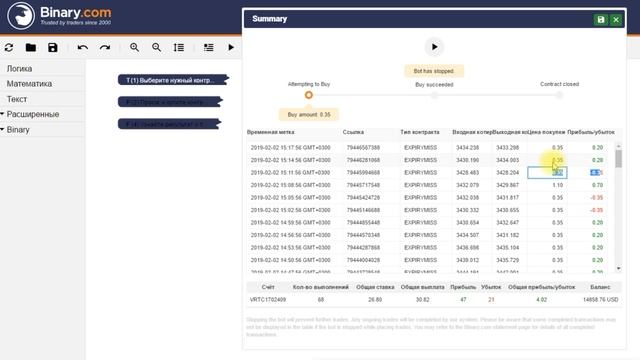Click the -0.35 loss in 15:05:56 row
The height and width of the screenshot is (360, 640).
(x=597, y=198)
